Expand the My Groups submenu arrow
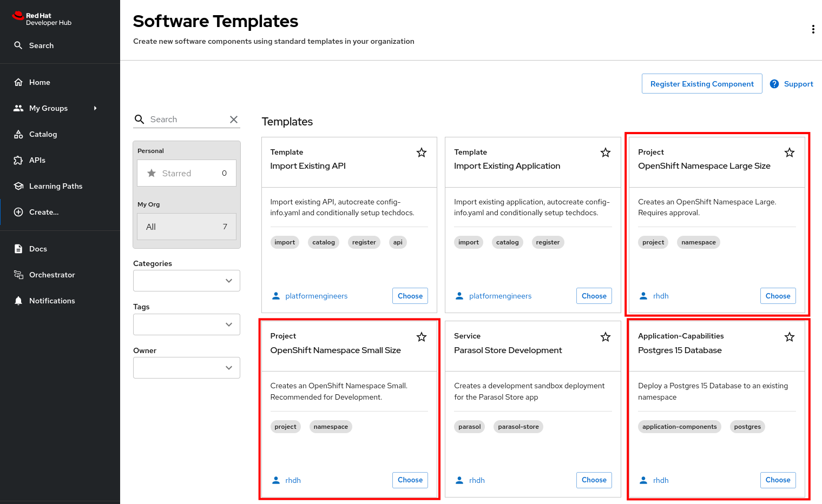This screenshot has width=822, height=504. [x=95, y=108]
